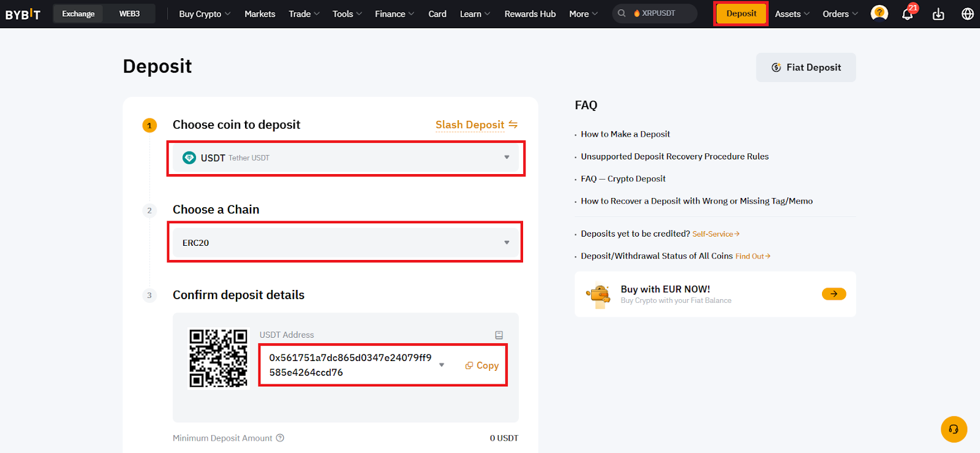Expand the Tools menu
Image resolution: width=980 pixels, height=453 pixels.
(x=347, y=13)
